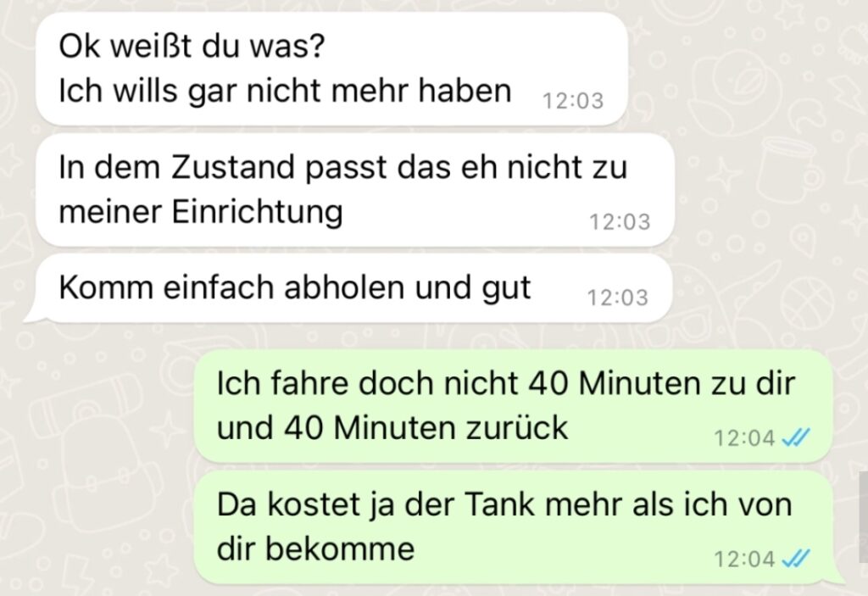
Task: Click the words 'dir bekomme' in last bubble
Action: tap(315, 549)
